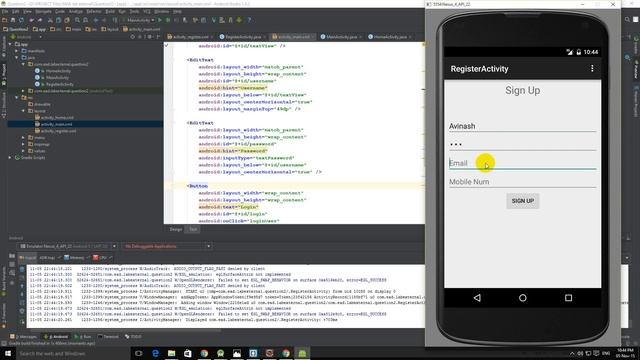Open Microsoft Edge from the taskbar
The height and width of the screenshot is (360, 640).
coord(155,353)
